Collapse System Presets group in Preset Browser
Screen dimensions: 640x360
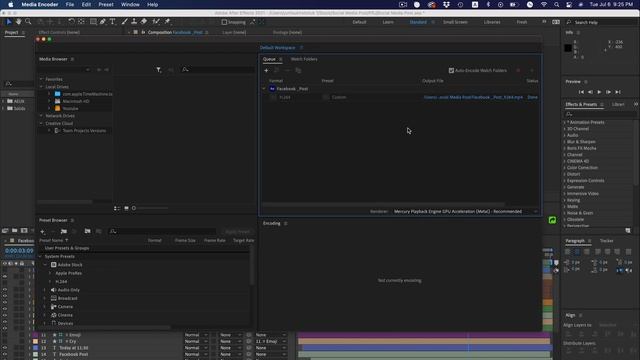pos(40,256)
